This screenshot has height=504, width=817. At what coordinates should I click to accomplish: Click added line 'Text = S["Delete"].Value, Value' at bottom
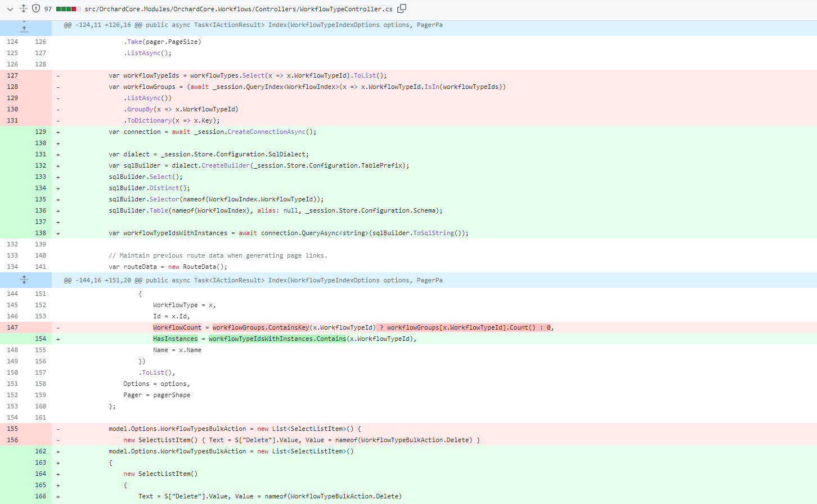(x=270, y=496)
